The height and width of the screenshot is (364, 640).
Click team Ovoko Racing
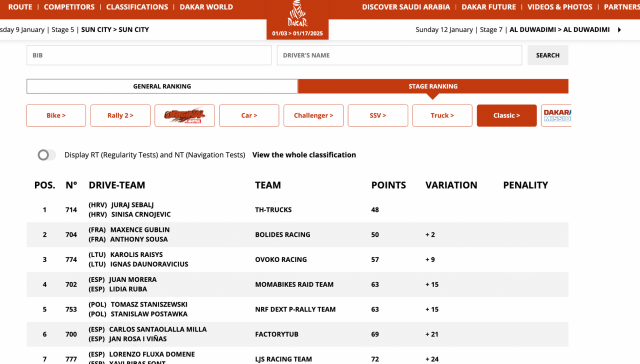[281, 260]
